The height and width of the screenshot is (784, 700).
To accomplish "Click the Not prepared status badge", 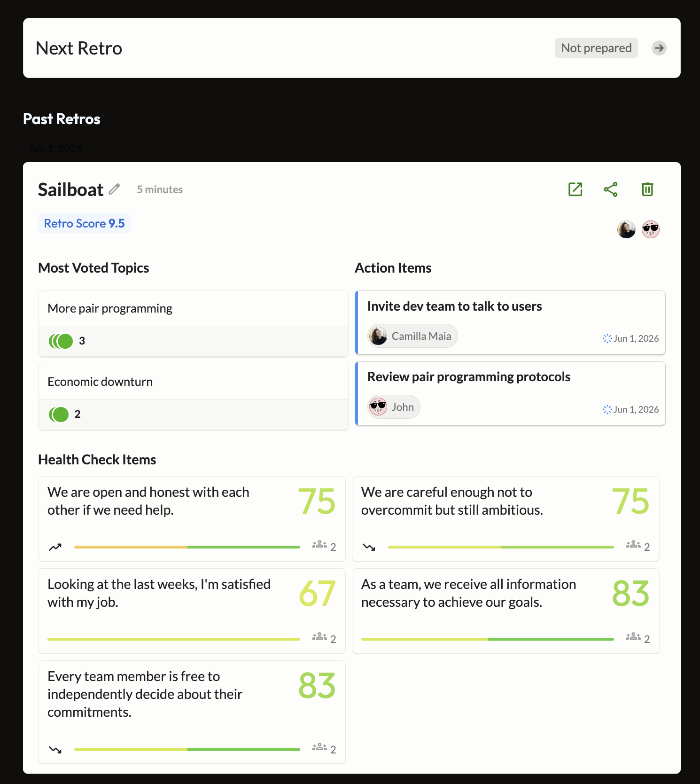I will (x=596, y=48).
